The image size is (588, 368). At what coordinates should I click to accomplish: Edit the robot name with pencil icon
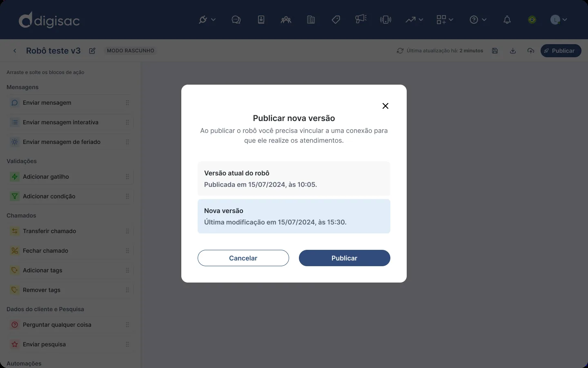(92, 51)
